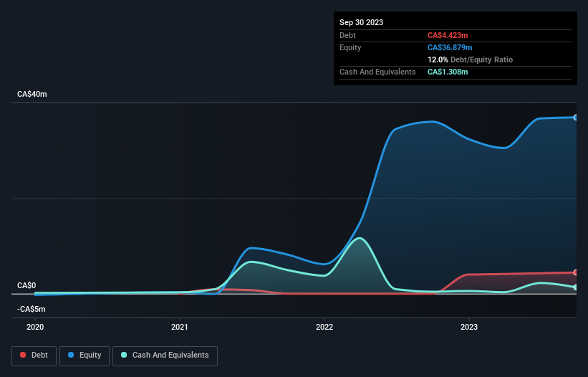Toggle Cash And Equivalents legend button
Image resolution: width=588 pixels, height=377 pixels.
pos(165,355)
